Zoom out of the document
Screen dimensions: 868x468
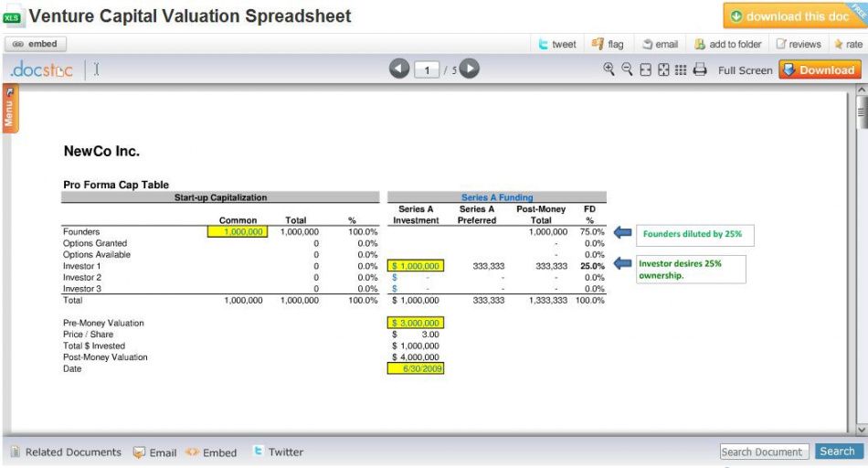(627, 69)
